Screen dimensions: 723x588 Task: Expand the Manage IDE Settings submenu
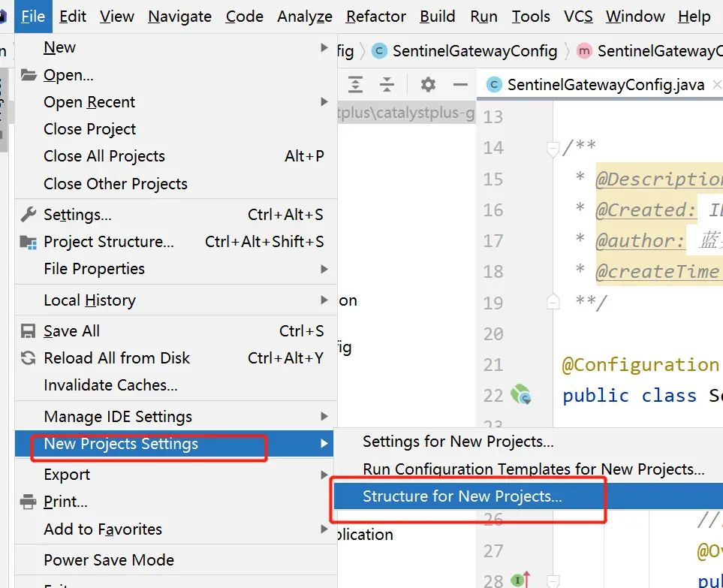324,417
